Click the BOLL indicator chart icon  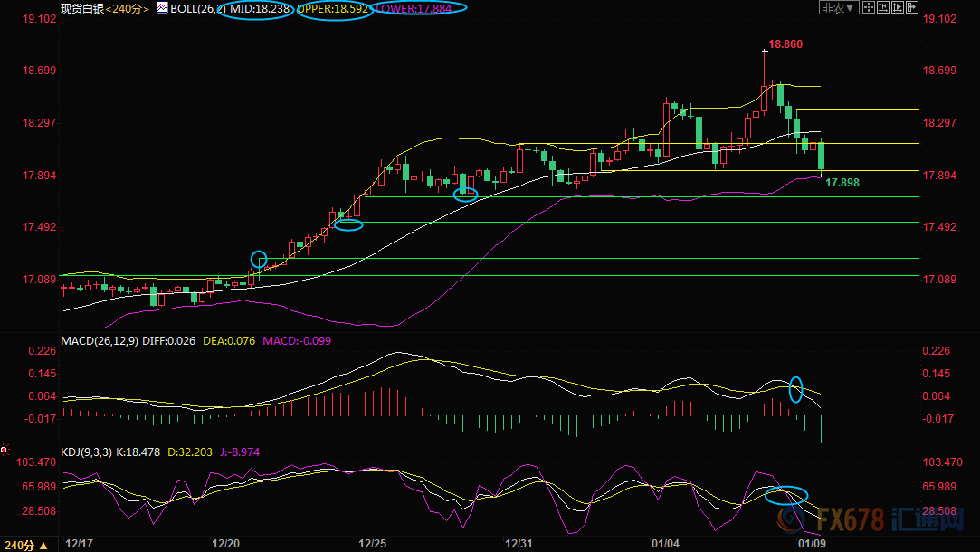tap(162, 8)
